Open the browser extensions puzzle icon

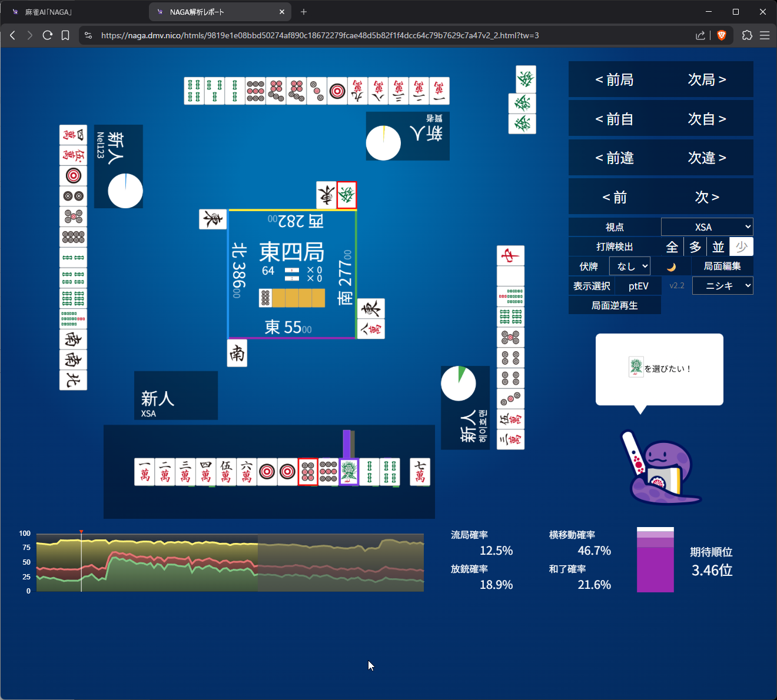[747, 35]
